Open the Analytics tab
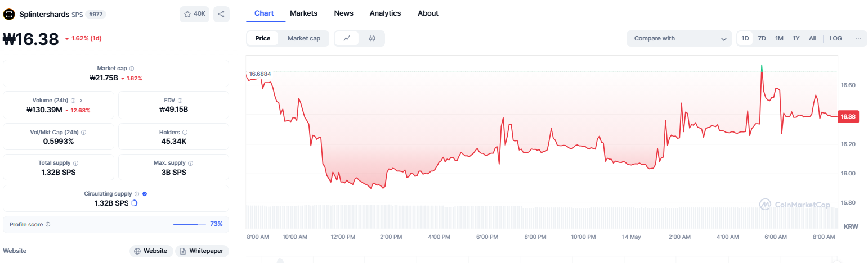Viewport: 868px width, 263px height. point(385,13)
